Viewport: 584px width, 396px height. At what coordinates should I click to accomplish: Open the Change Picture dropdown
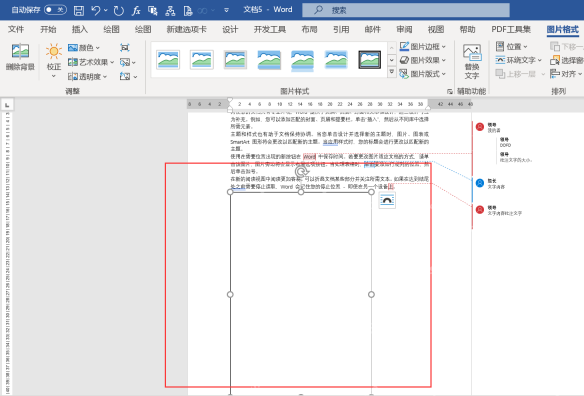pyautogui.click(x=134, y=63)
